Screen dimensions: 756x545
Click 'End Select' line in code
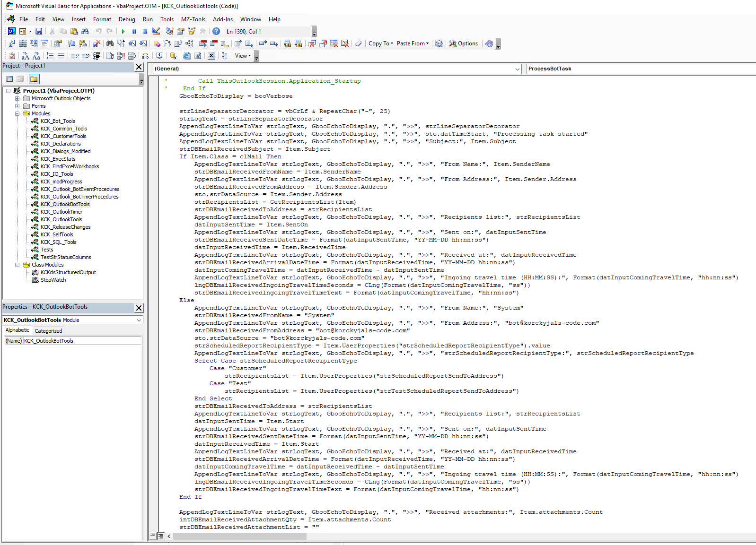pos(213,398)
